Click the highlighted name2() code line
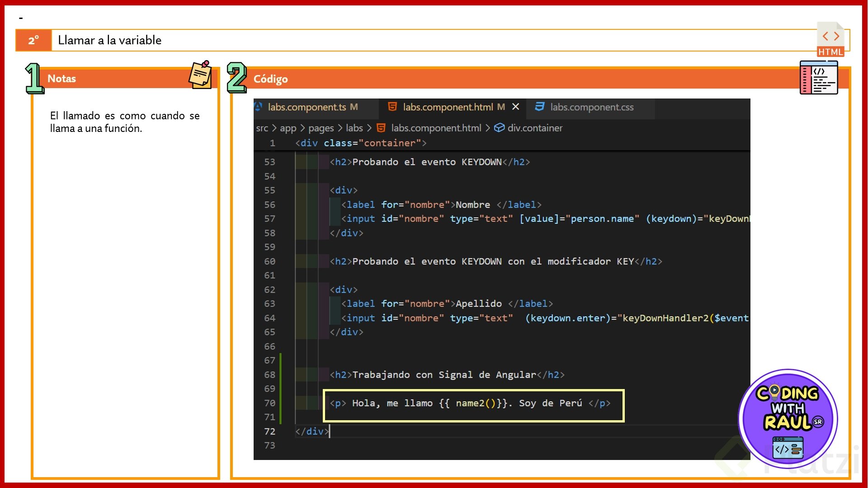Screen dimensions: 868x488 (x=470, y=403)
